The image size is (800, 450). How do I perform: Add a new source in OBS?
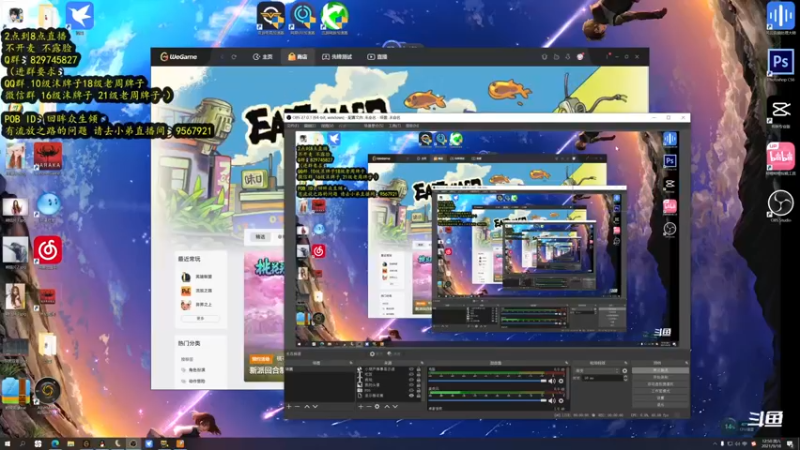pyautogui.click(x=361, y=407)
